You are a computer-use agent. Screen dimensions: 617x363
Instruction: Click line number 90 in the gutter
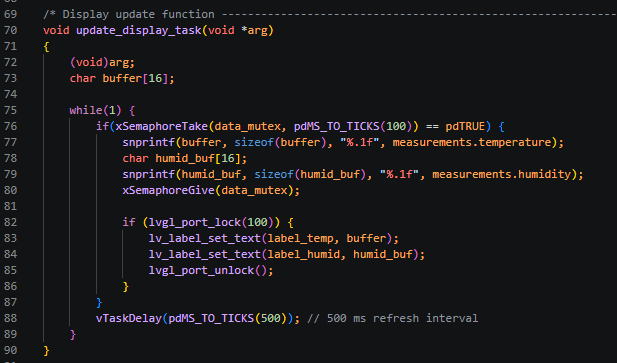(10, 350)
